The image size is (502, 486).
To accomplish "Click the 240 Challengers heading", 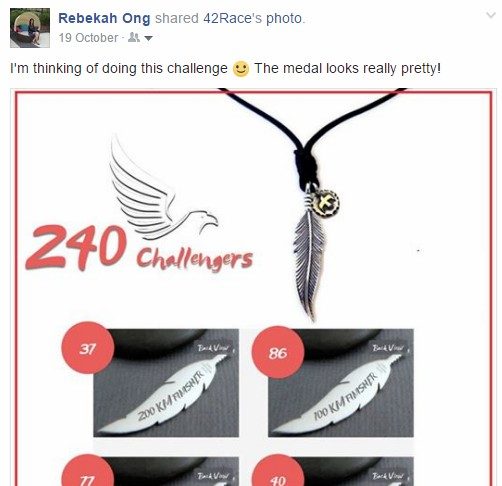I will pyautogui.click(x=139, y=248).
